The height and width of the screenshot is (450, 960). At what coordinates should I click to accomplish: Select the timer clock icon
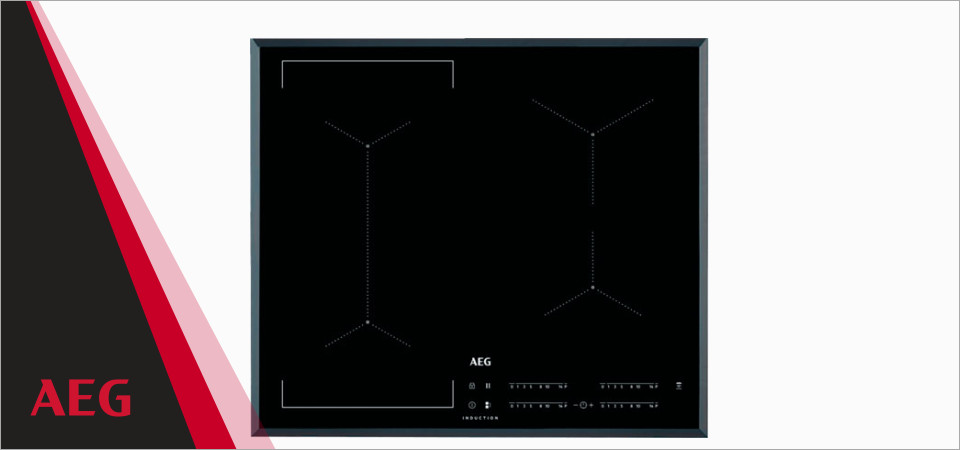(582, 405)
